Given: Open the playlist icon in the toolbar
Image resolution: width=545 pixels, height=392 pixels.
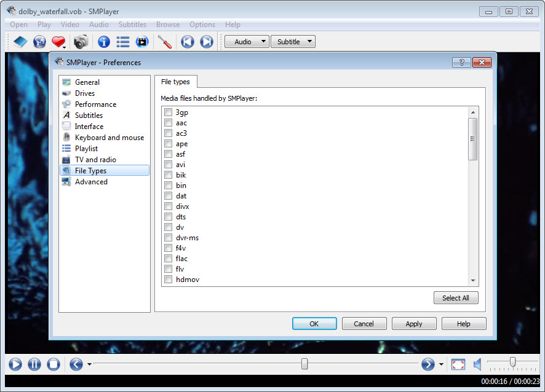Looking at the screenshot, I should pos(122,42).
